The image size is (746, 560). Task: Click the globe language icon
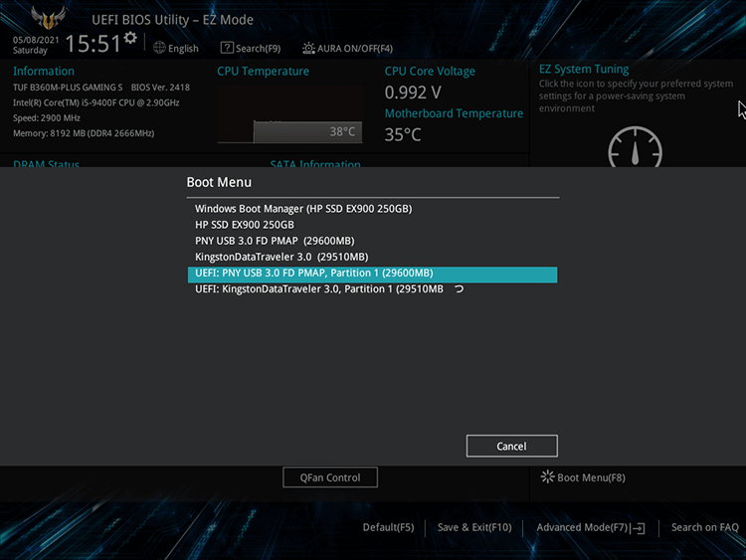[159, 48]
